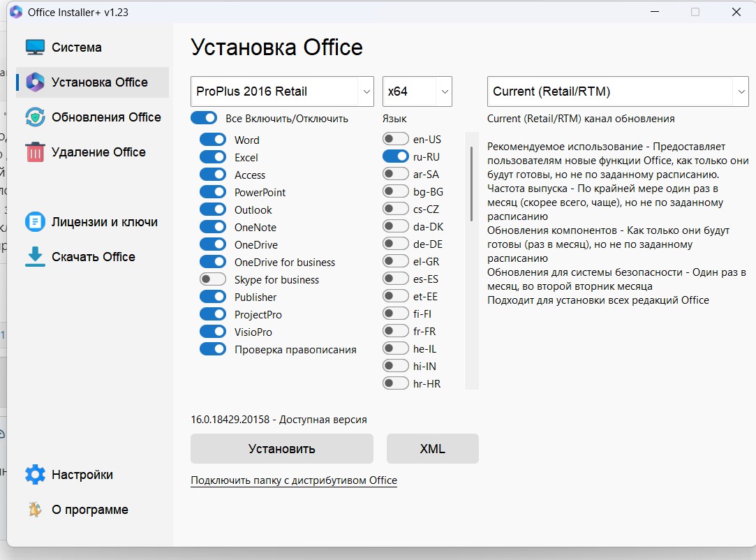The height and width of the screenshot is (560, 756).
Task: Click Подключить папку с дистрибутивом Office link
Action: pyautogui.click(x=294, y=480)
